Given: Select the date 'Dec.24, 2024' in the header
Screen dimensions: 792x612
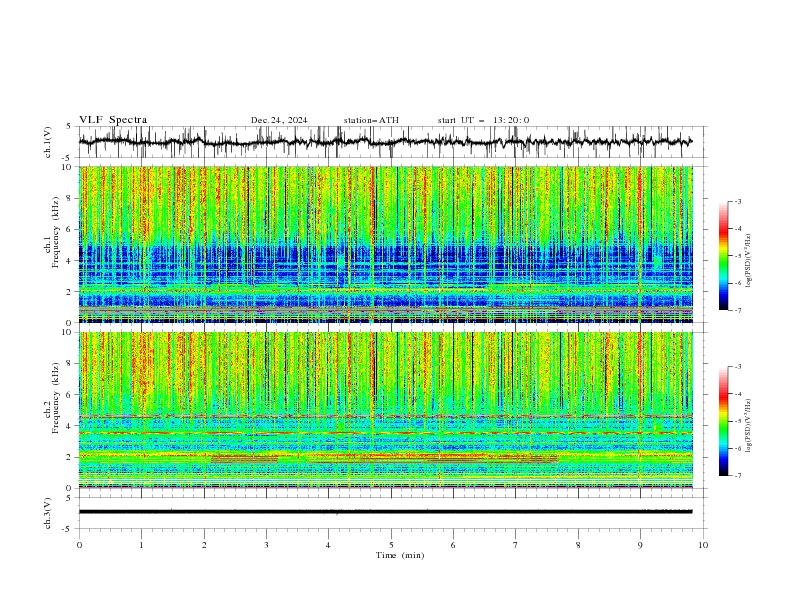Looking at the screenshot, I should (x=279, y=120).
